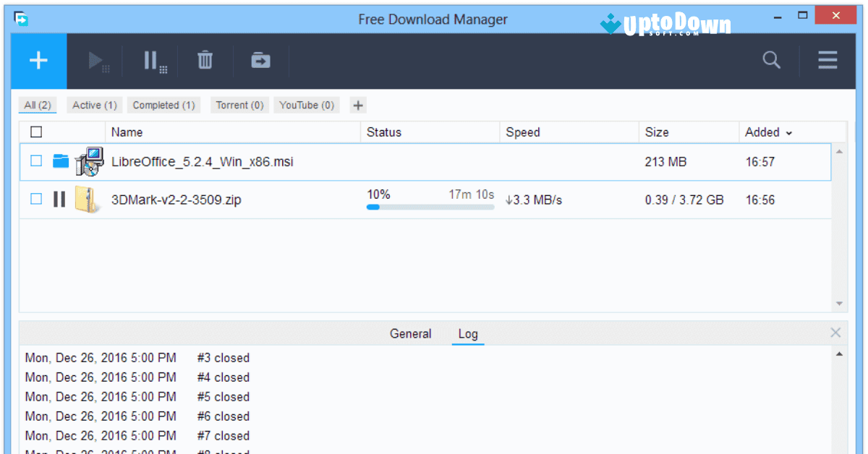Pause all active downloads

(152, 61)
